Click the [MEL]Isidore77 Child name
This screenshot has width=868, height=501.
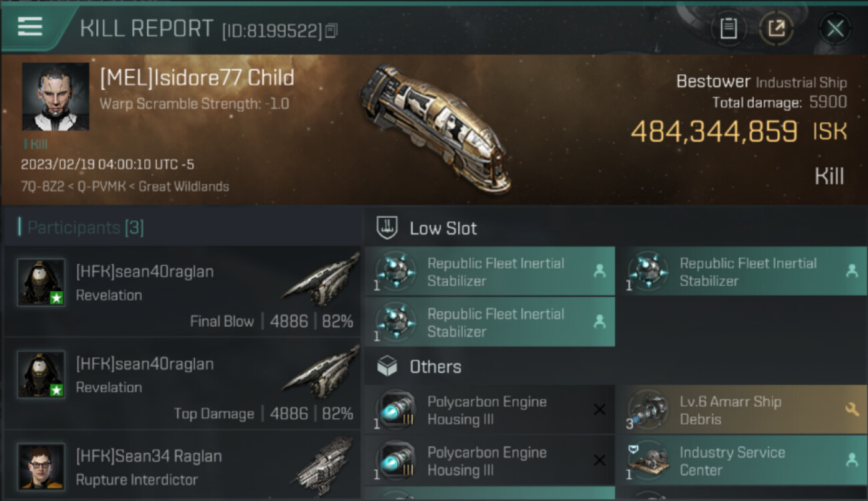coord(197,78)
